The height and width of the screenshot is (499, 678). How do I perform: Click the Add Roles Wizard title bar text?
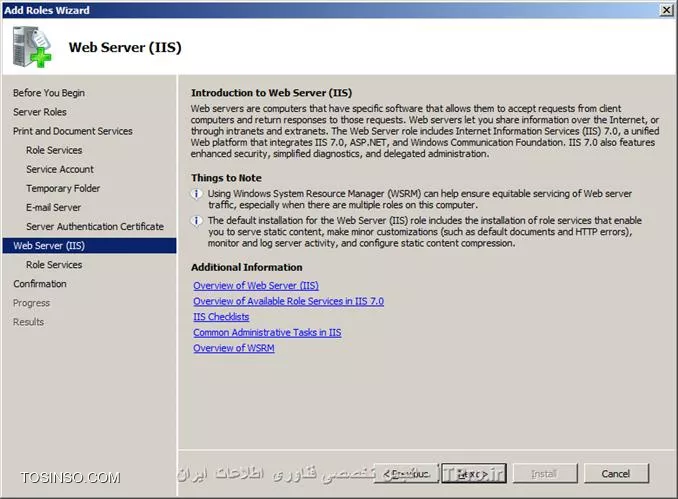(x=47, y=10)
